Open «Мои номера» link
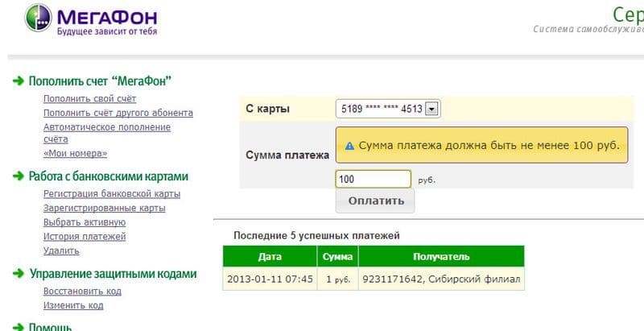 point(75,154)
